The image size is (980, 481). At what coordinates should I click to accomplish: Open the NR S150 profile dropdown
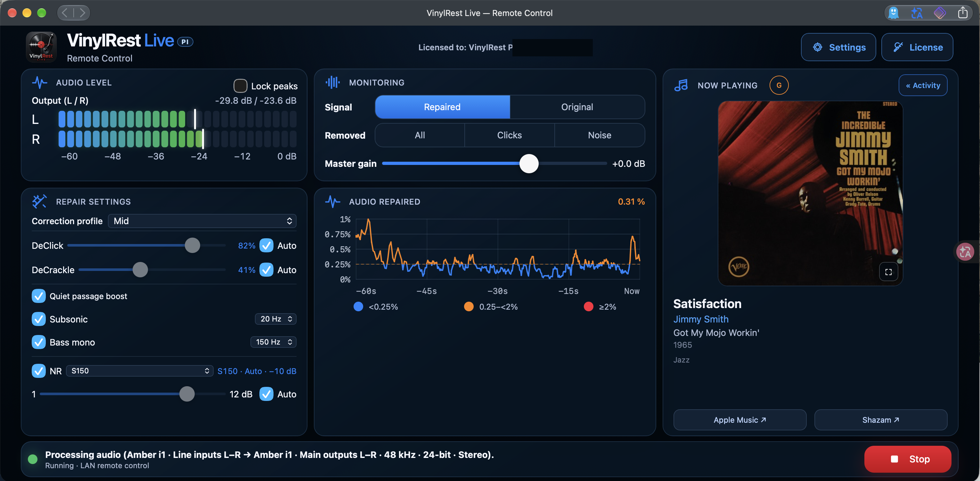click(x=139, y=371)
